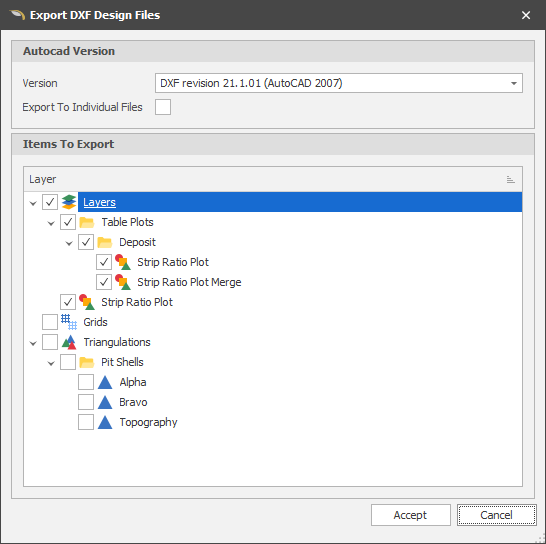Click the Alpha blue triangle icon
Screen dimensions: 546x544
105,382
